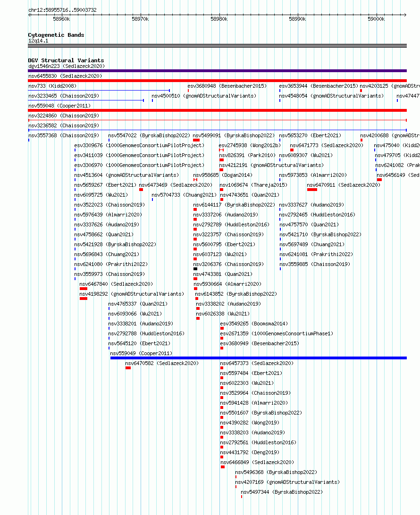
Task: Select esv3549265 (Boomsma2014) variant
Action: point(254,324)
